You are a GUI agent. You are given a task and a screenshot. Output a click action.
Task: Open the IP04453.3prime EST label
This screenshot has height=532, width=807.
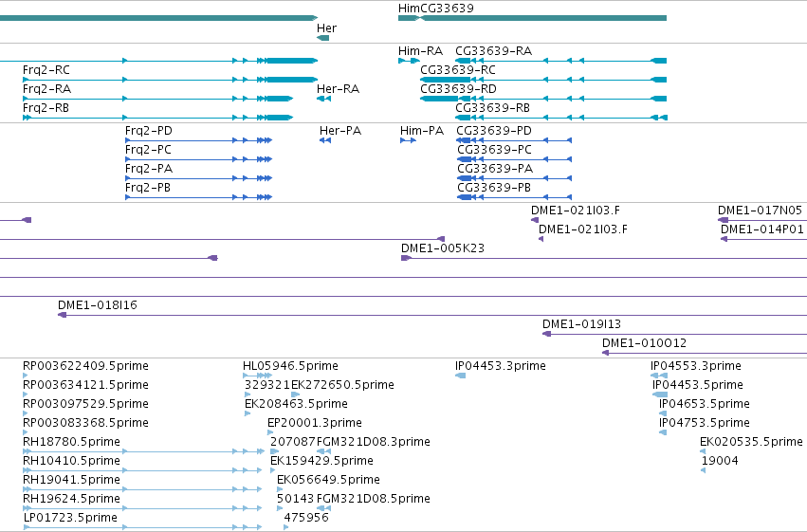(501, 366)
